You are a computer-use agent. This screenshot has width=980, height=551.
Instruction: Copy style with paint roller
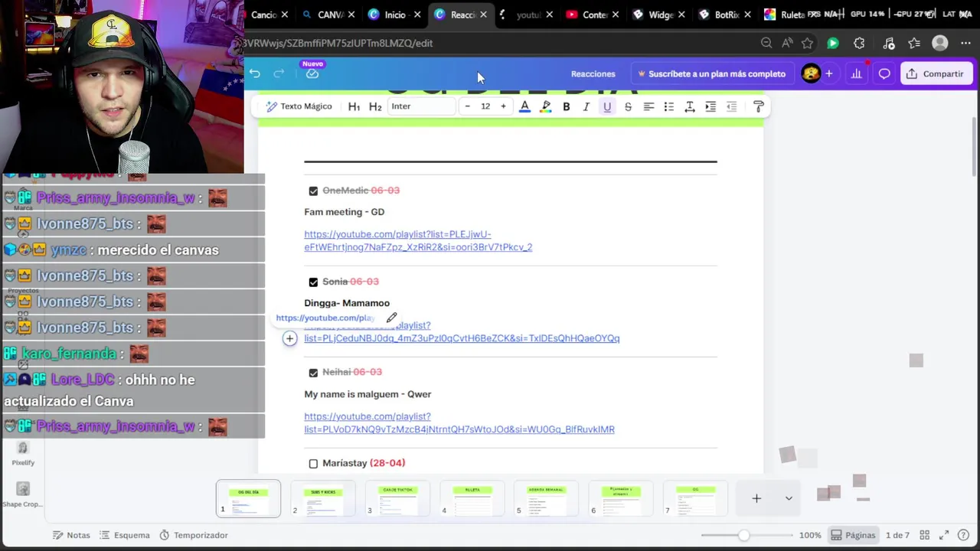759,106
